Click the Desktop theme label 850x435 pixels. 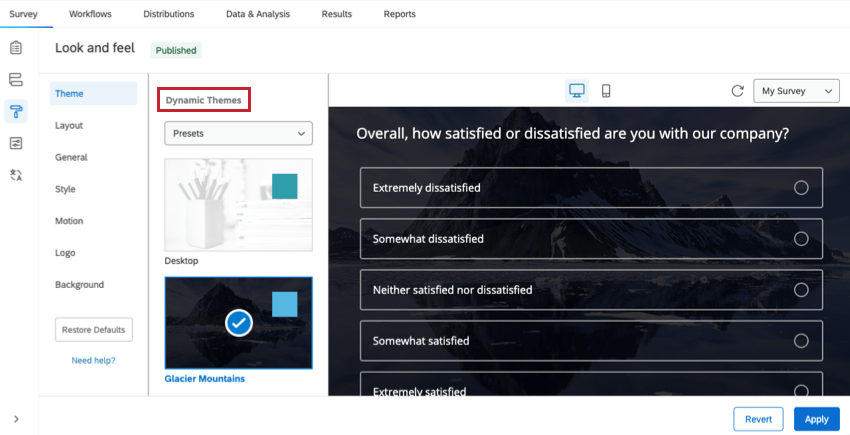[x=182, y=261]
